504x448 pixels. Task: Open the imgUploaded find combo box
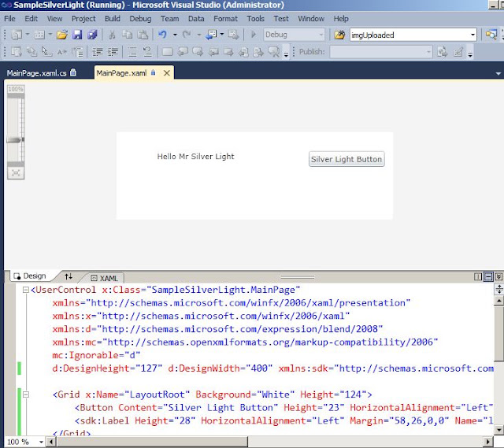coord(413,35)
